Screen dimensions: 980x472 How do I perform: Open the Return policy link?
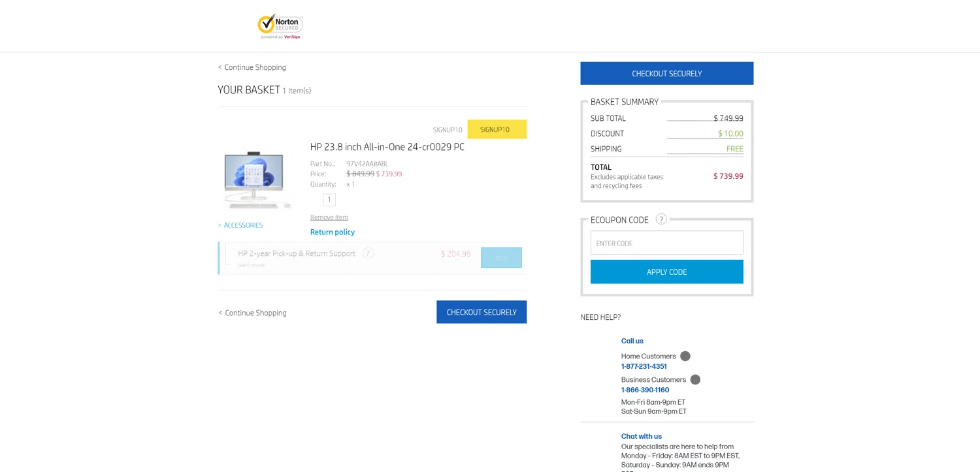tap(333, 232)
